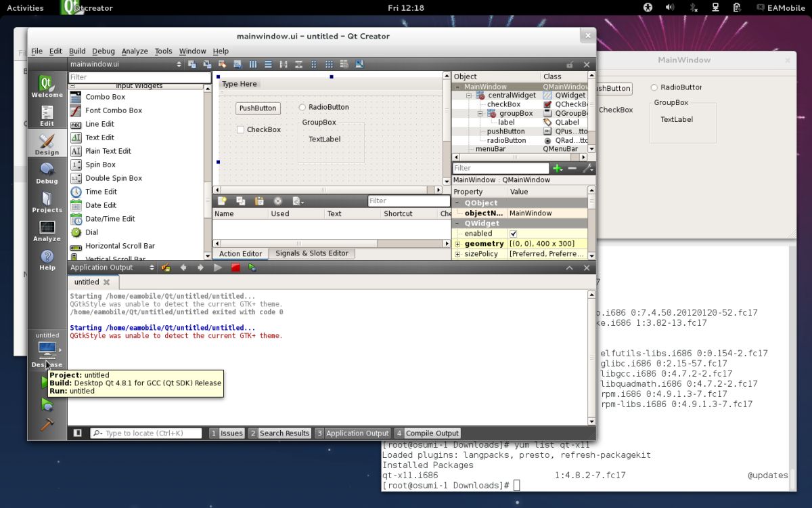Click the red Stop button in Application Output
The height and width of the screenshot is (508, 812).
point(235,268)
